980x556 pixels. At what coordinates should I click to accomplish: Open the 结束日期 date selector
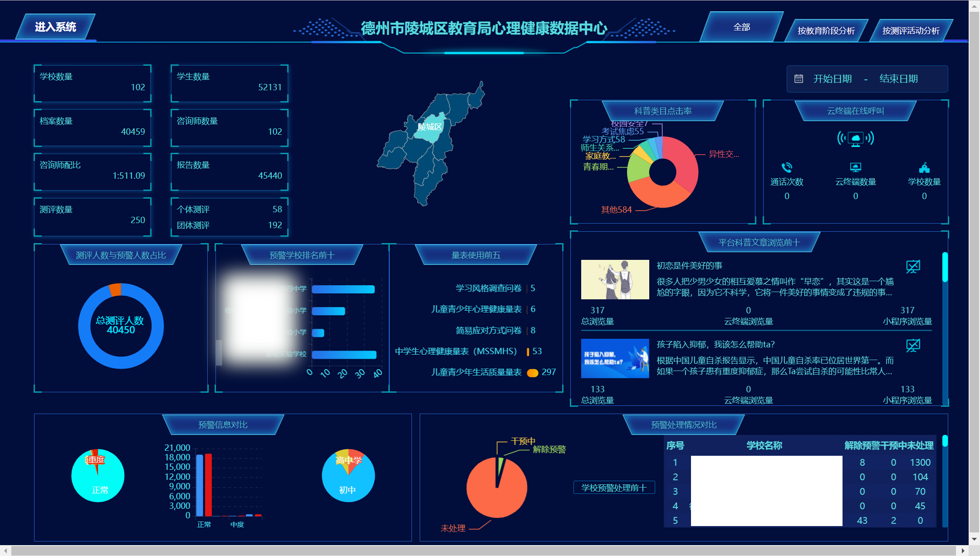click(898, 78)
